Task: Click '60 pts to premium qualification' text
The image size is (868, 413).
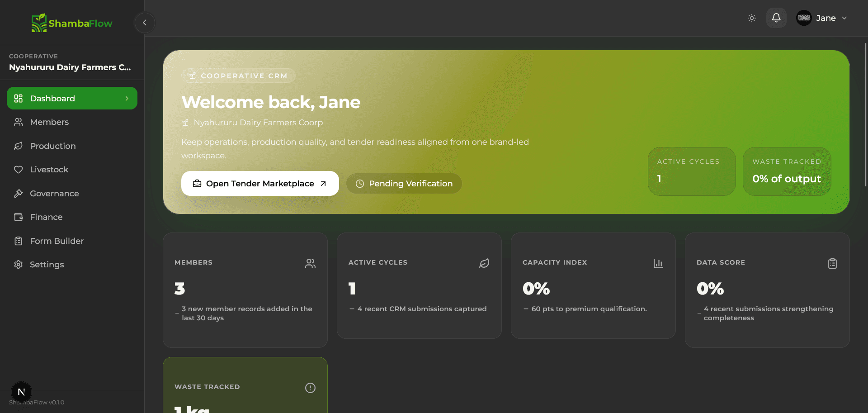Action: tap(589, 309)
